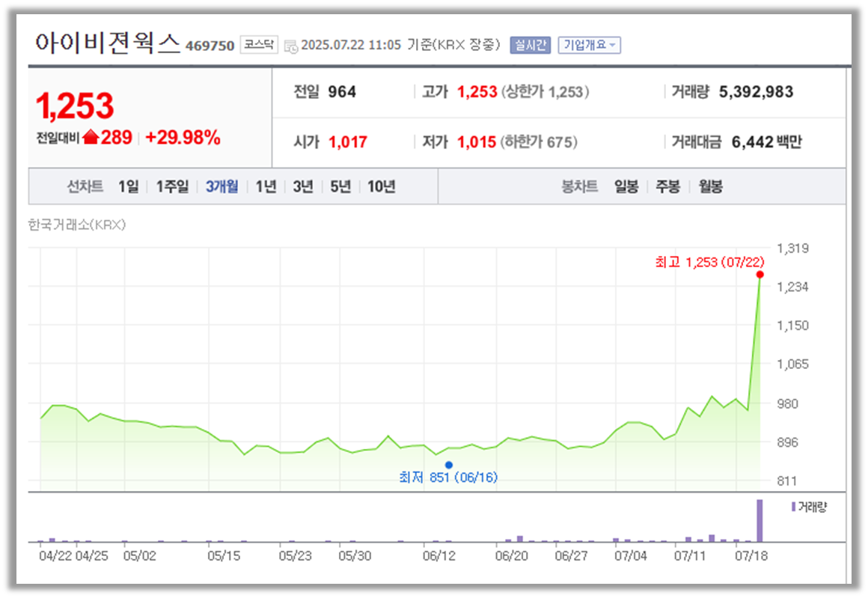The height and width of the screenshot is (598, 868).
Task: Click the stock code 469750
Action: coord(210,46)
